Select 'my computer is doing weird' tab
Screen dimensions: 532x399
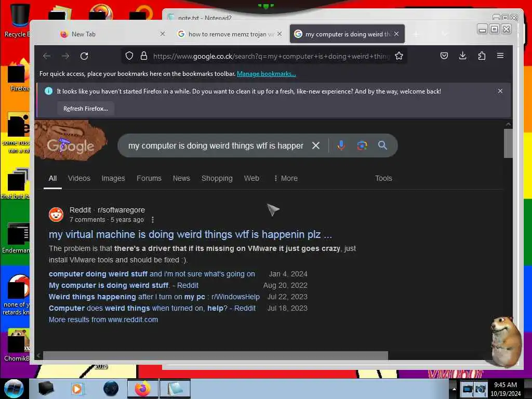347,34
